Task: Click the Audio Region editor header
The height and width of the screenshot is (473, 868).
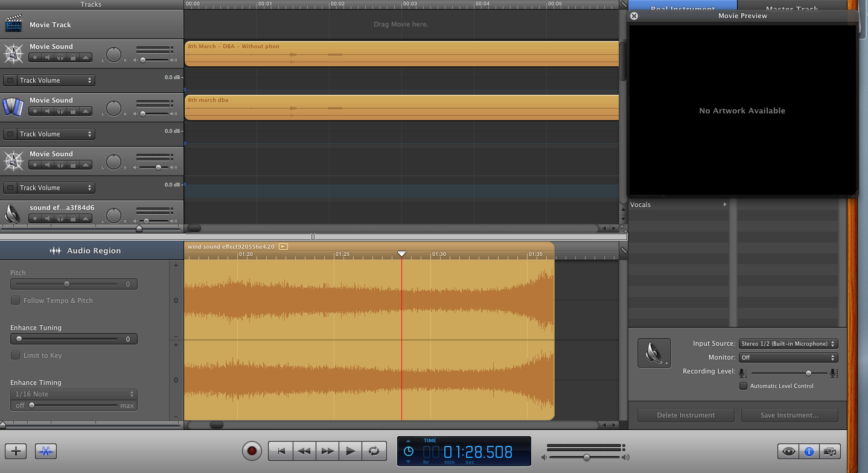Action: click(92, 250)
